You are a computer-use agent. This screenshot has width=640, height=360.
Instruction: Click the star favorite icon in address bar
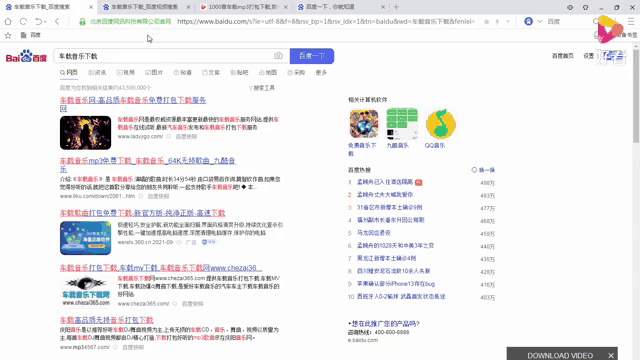point(486,22)
